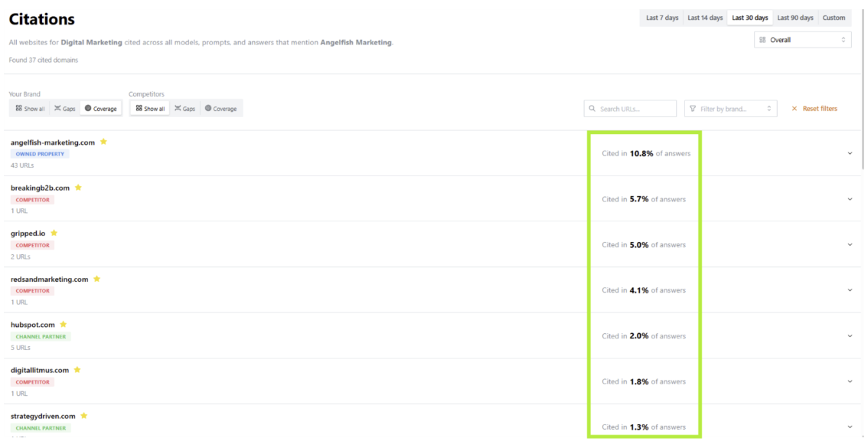Select the Last 30 days range
868x448 pixels.
[x=750, y=18]
